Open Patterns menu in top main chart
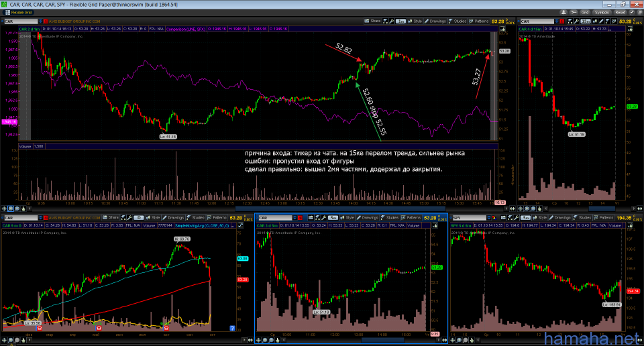 [x=479, y=21]
